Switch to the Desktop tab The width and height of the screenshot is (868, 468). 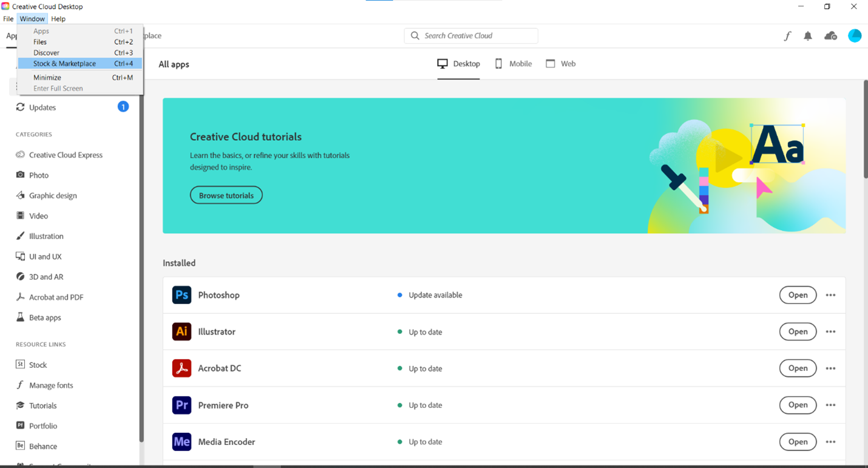click(x=459, y=64)
